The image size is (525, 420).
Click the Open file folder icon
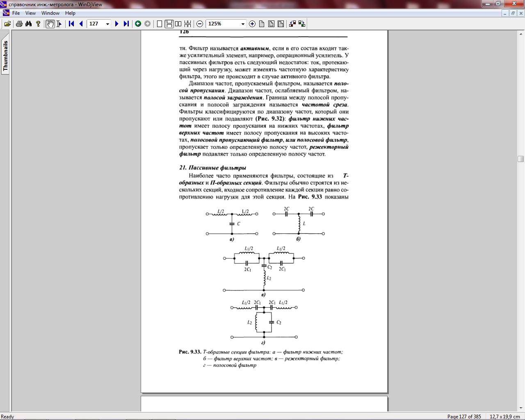[7, 24]
